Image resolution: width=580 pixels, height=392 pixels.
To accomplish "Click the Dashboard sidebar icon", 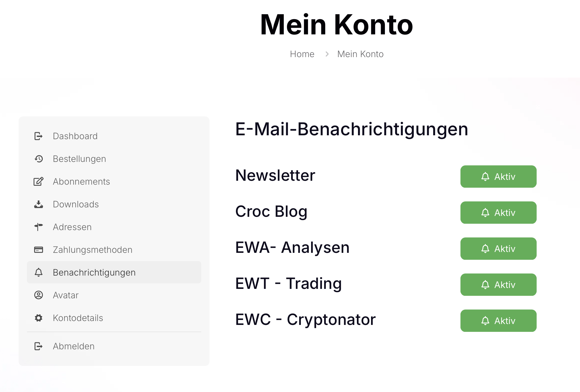I will [38, 136].
